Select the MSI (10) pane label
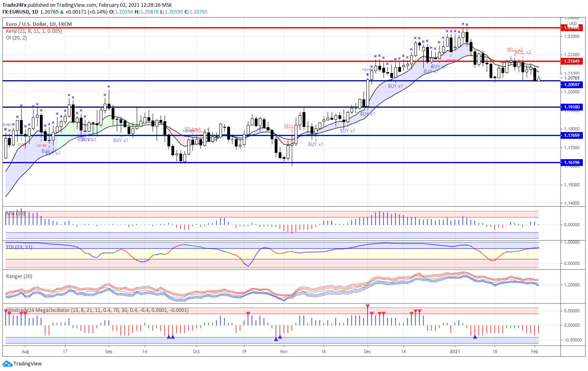 (x=15, y=213)
